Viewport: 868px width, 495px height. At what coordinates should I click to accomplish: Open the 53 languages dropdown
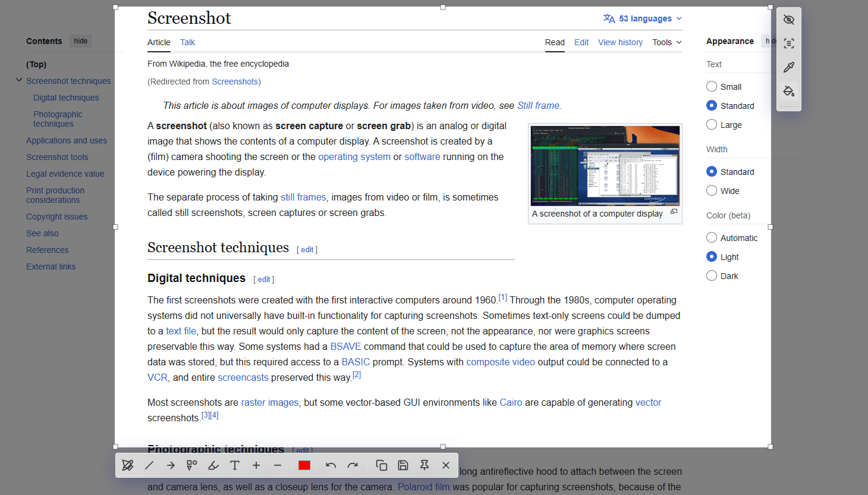pyautogui.click(x=642, y=18)
